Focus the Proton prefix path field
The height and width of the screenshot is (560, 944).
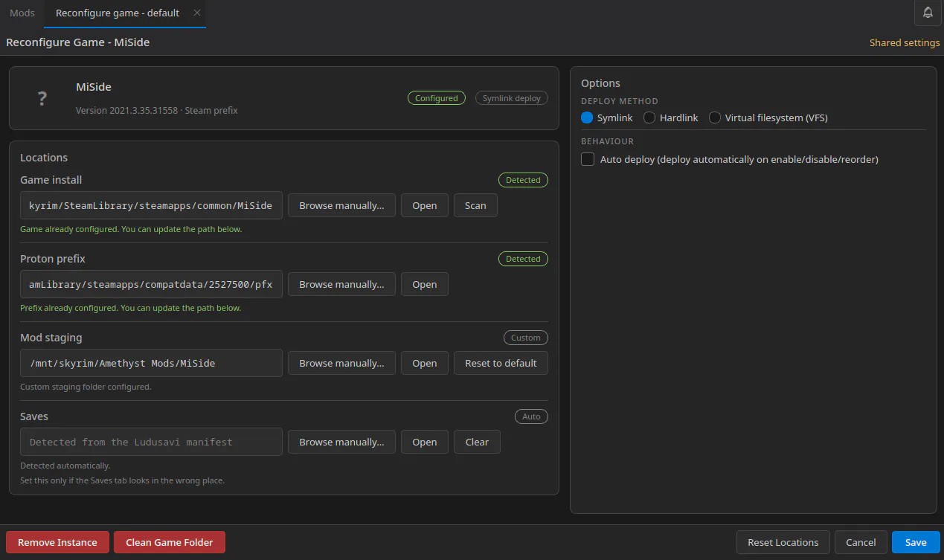[x=151, y=284]
